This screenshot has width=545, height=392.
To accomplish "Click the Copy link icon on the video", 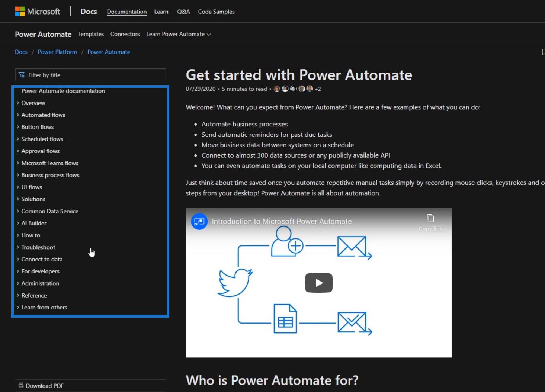I will click(430, 218).
